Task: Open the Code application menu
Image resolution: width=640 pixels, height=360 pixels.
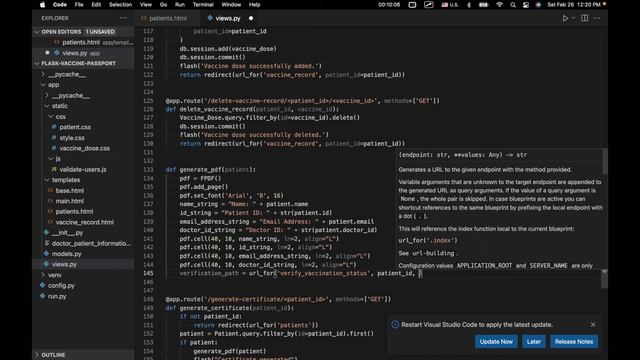Action: (60, 5)
